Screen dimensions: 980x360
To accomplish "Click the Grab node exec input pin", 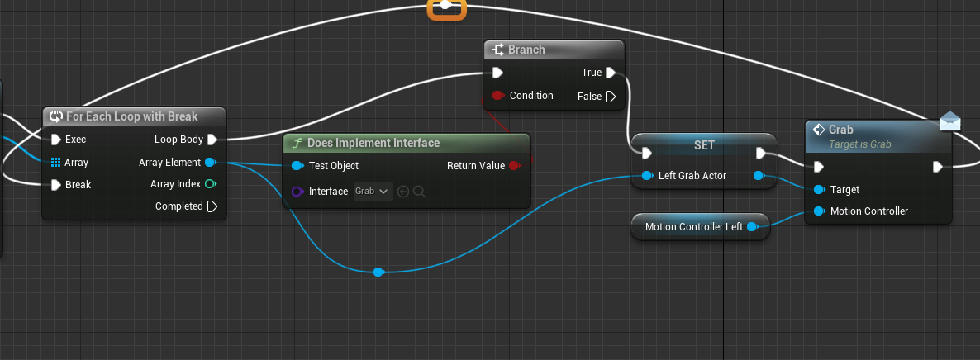I will (819, 167).
